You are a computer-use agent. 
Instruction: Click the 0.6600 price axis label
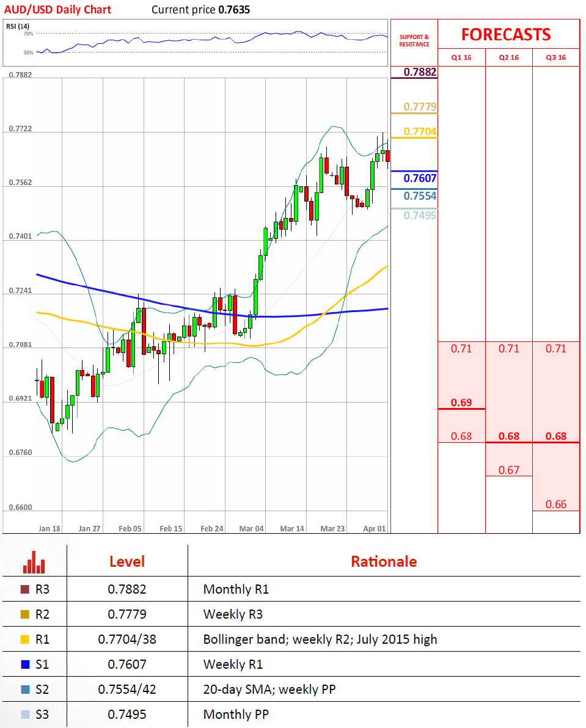(20, 508)
